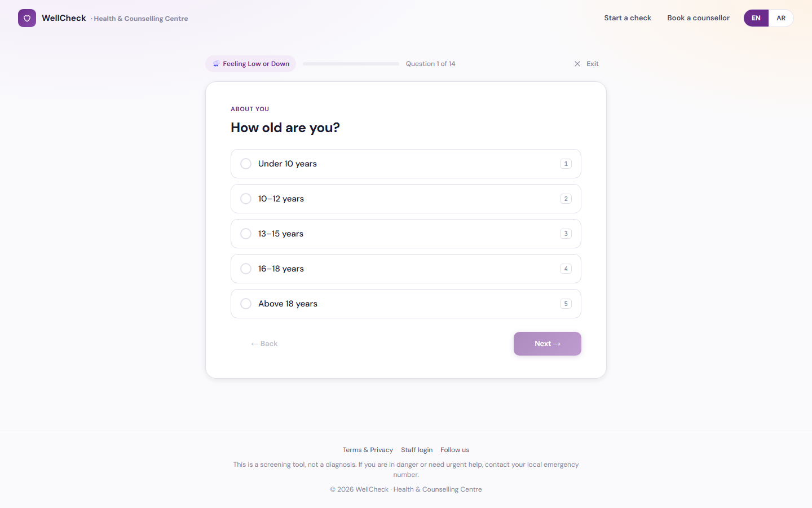The image size is (812, 508).
Task: Open Book a counsellor nav link
Action: pos(698,18)
